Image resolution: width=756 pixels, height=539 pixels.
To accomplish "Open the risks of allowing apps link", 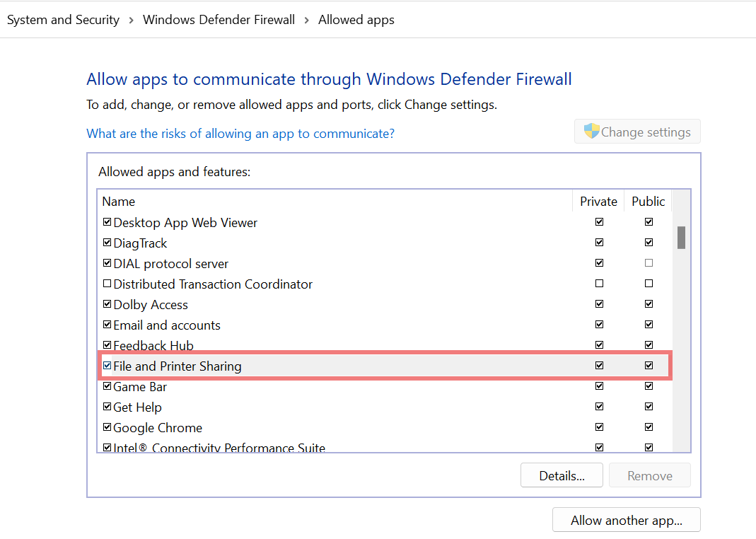I will click(x=239, y=133).
